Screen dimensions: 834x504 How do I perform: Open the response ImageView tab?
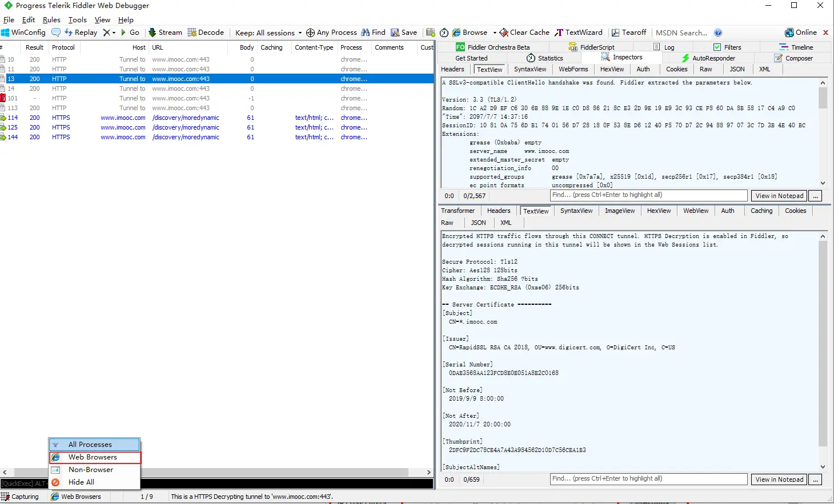[x=620, y=211]
